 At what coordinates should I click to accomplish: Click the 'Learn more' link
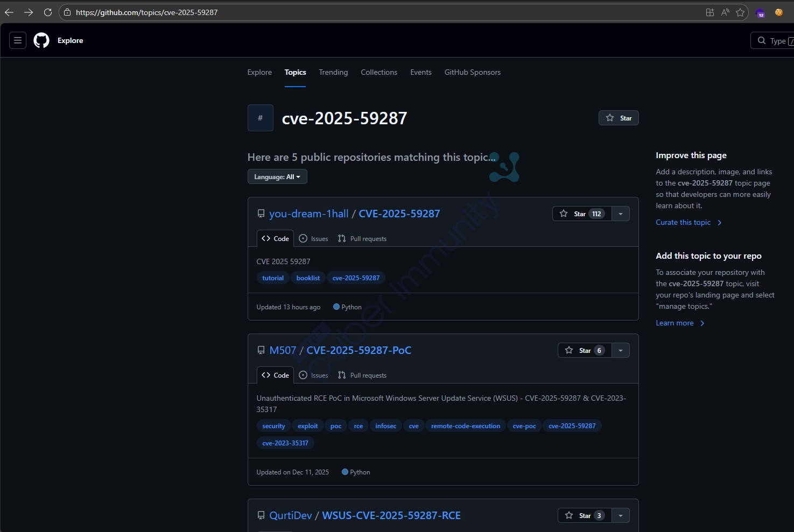click(x=680, y=323)
